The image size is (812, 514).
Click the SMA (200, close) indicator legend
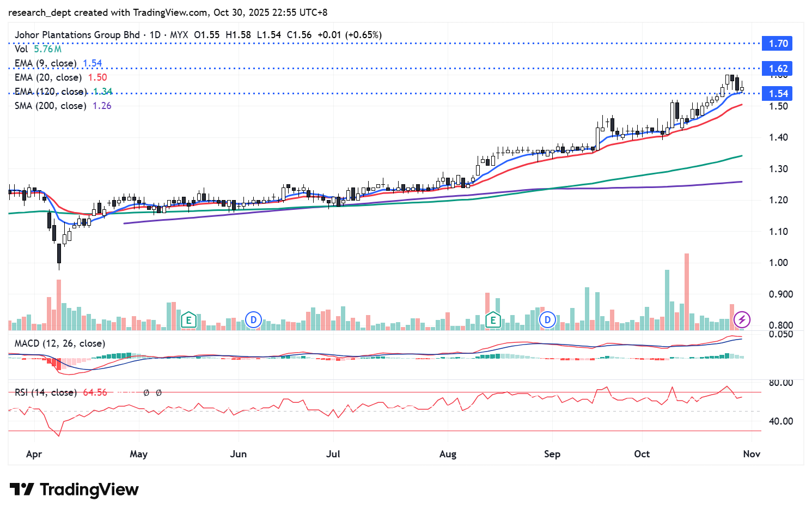click(x=50, y=106)
